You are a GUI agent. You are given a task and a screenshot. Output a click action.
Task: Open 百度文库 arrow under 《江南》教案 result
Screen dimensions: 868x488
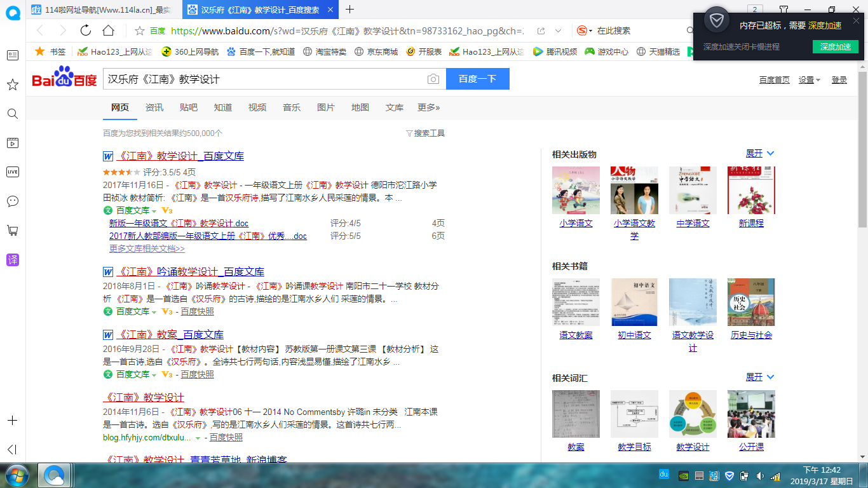154,375
